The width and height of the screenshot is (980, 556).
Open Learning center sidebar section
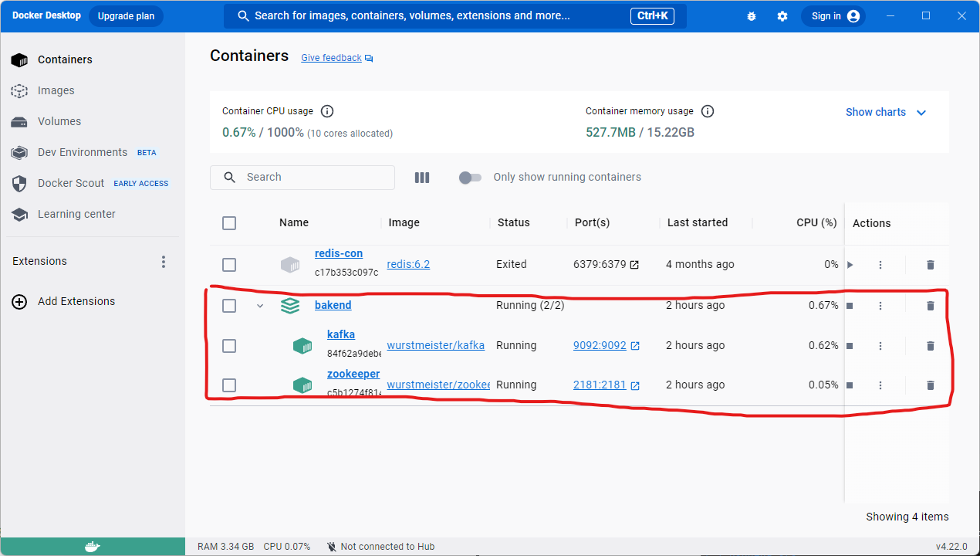pyautogui.click(x=93, y=214)
